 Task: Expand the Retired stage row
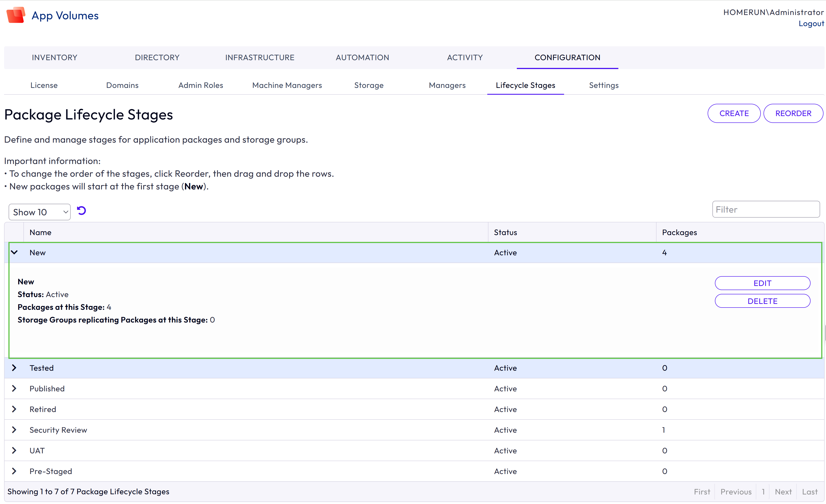[x=14, y=409]
